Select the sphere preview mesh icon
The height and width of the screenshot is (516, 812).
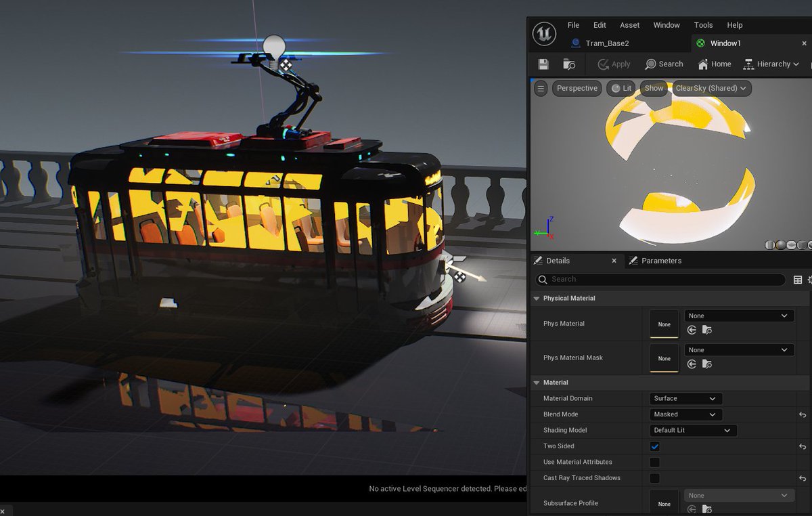tap(781, 245)
